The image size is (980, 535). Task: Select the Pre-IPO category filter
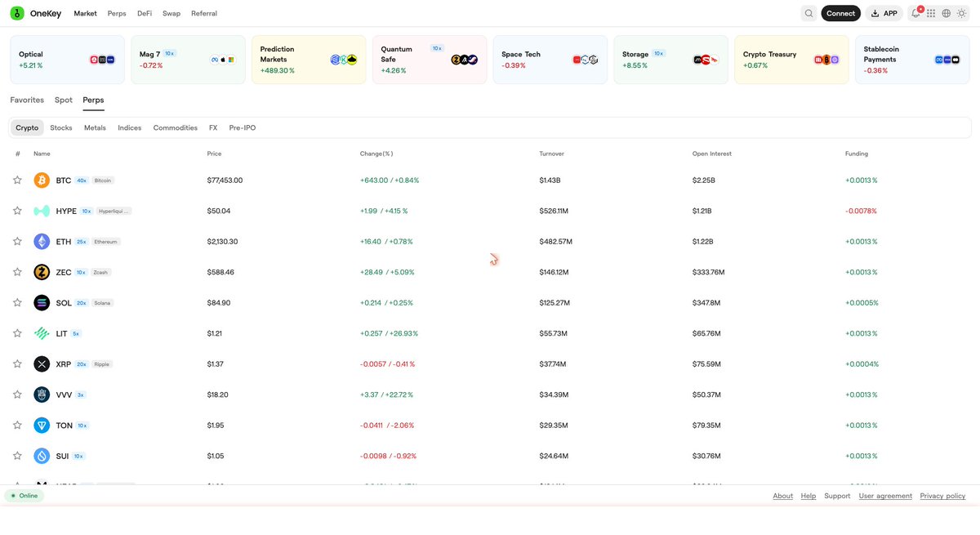(243, 127)
